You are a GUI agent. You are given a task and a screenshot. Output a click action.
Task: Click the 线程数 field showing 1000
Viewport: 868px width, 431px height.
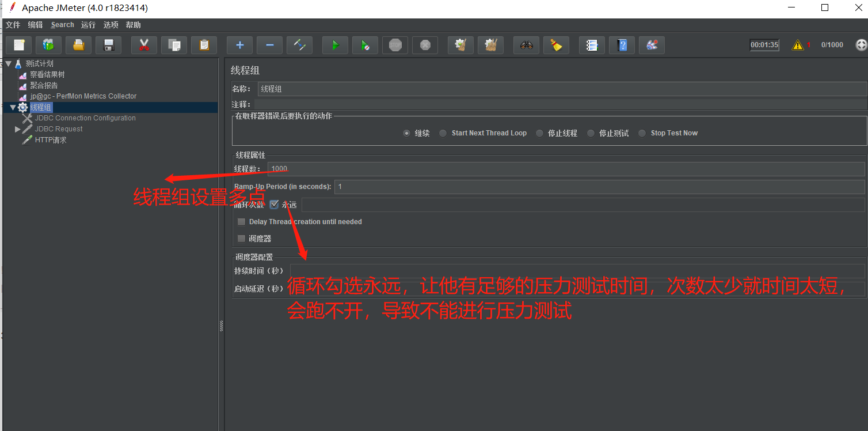566,169
